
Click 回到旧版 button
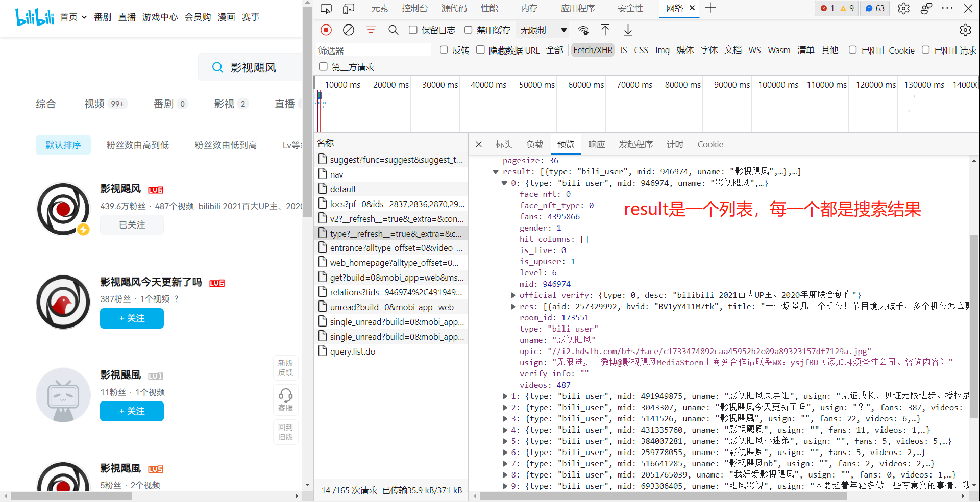285,432
